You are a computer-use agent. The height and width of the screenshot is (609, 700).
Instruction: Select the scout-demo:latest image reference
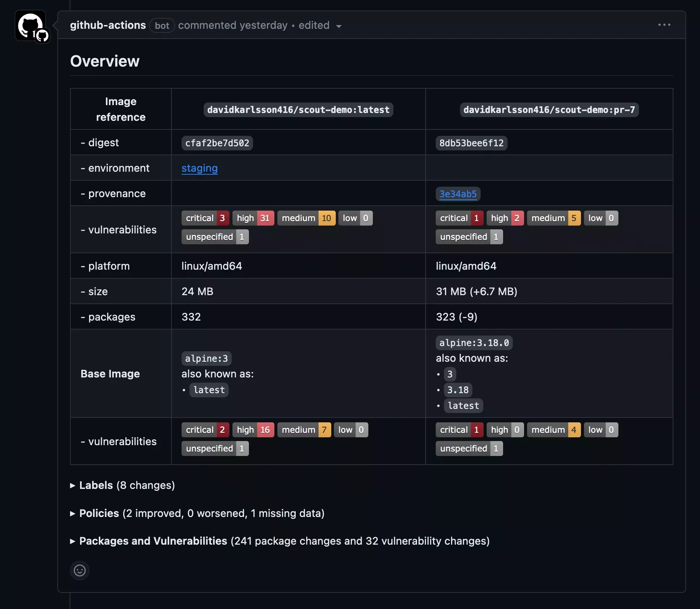click(298, 110)
